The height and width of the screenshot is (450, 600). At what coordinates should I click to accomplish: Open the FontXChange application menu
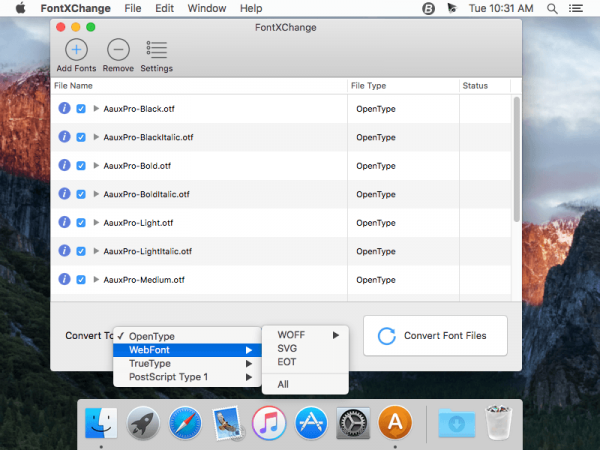click(75, 8)
